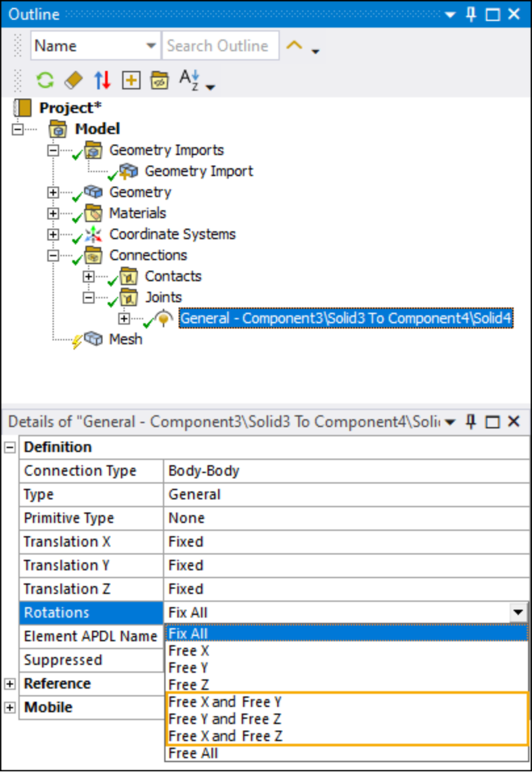
Task: Choose Free Y rotation option
Action: (x=347, y=668)
